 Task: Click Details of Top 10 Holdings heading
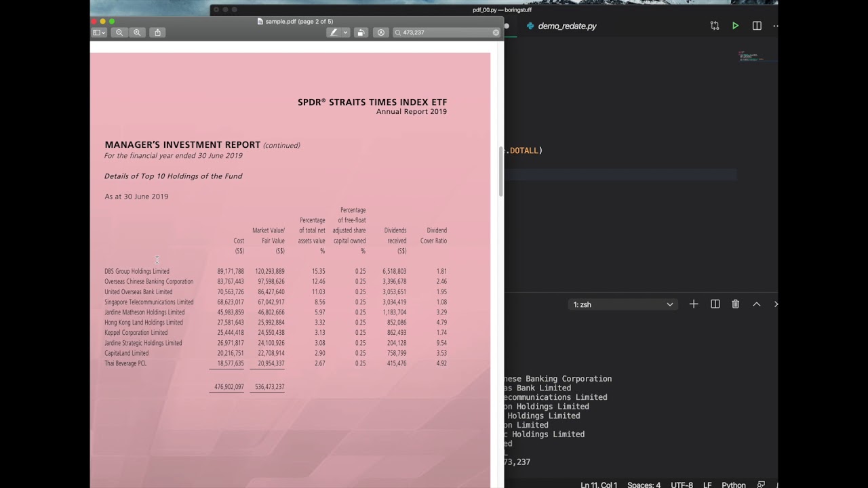173,176
